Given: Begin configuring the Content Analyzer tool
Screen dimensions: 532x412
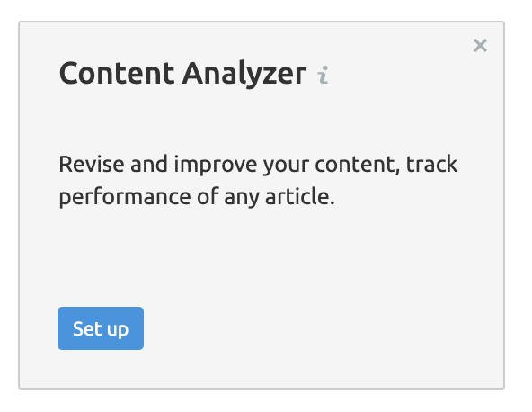Looking at the screenshot, I should (x=101, y=328).
